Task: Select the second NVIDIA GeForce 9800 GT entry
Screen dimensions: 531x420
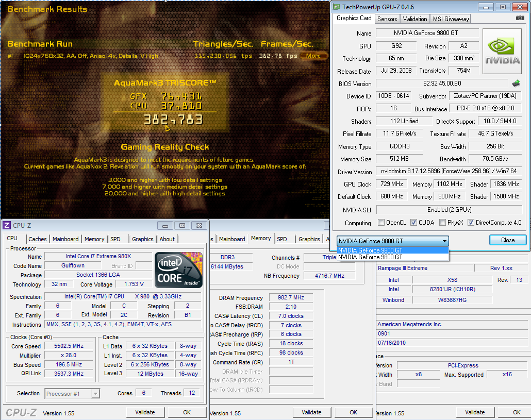Action: point(393,257)
